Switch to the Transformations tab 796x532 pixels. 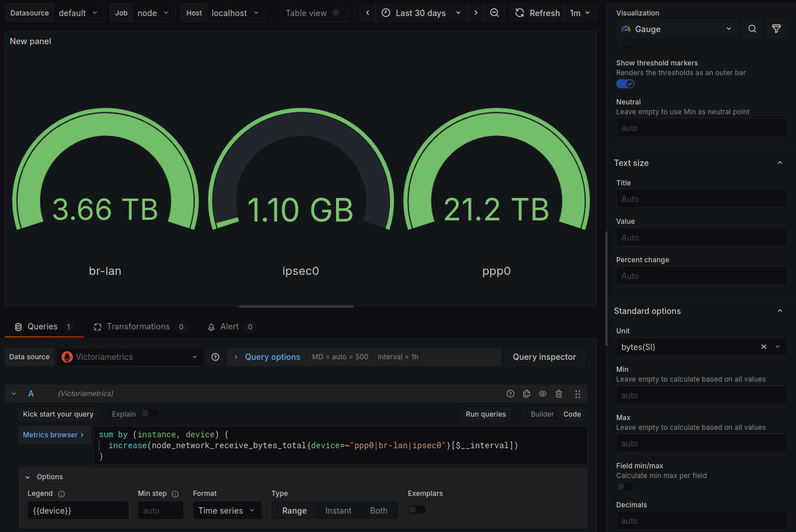pyautogui.click(x=138, y=327)
